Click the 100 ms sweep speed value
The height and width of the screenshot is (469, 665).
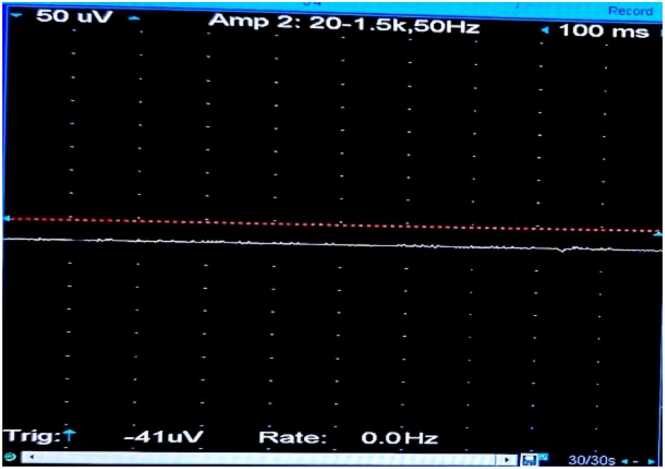tap(604, 31)
